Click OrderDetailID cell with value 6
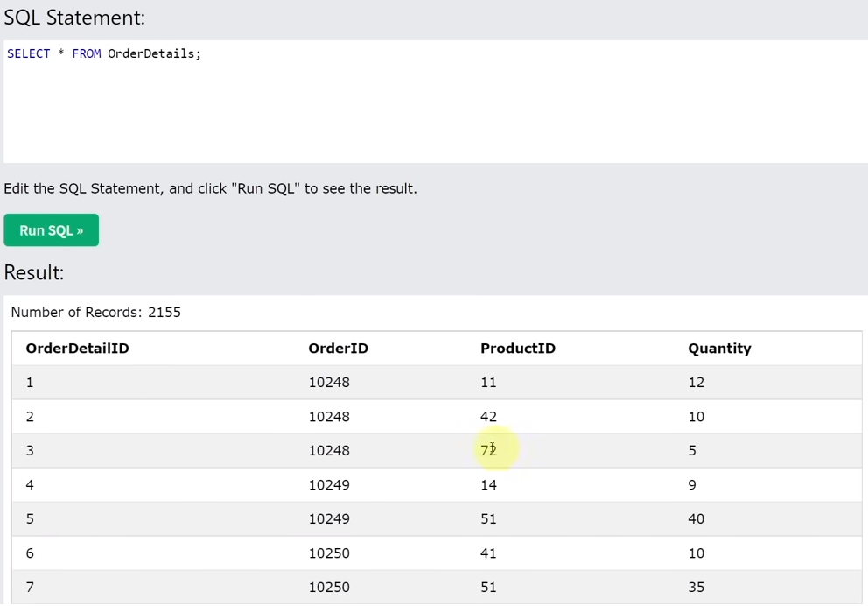This screenshot has height=606, width=868. tap(30, 553)
